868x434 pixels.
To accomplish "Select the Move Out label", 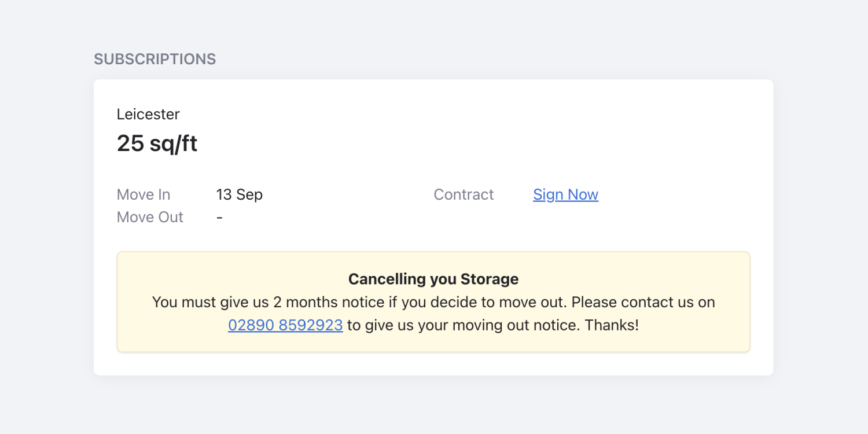I will click(150, 216).
